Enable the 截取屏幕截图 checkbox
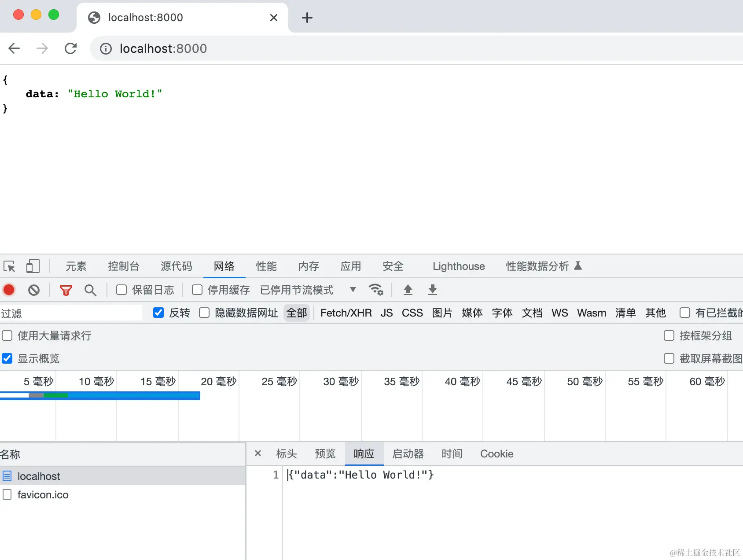This screenshot has height=560, width=743. click(x=669, y=358)
